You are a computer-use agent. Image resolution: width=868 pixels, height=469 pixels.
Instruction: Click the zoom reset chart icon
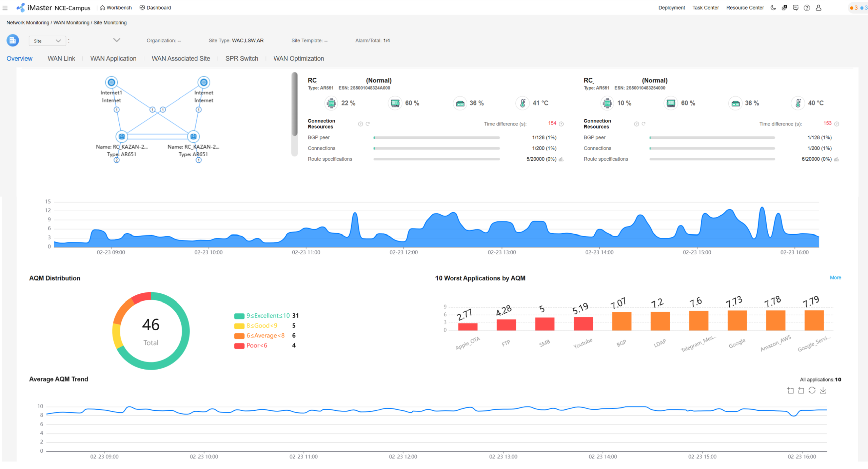coord(801,390)
